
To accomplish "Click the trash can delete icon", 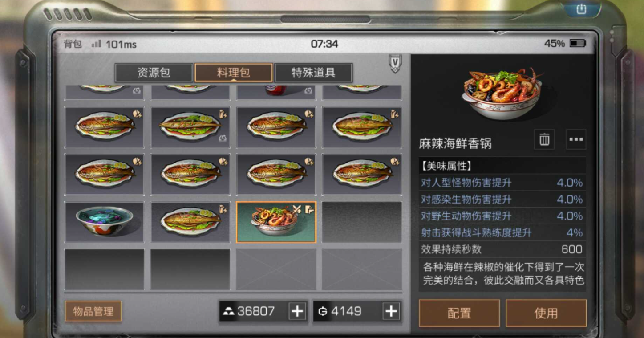I will tap(544, 139).
